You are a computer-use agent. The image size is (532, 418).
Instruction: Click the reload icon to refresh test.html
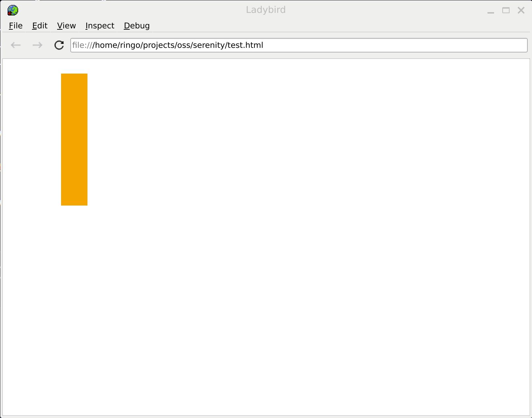coord(59,45)
